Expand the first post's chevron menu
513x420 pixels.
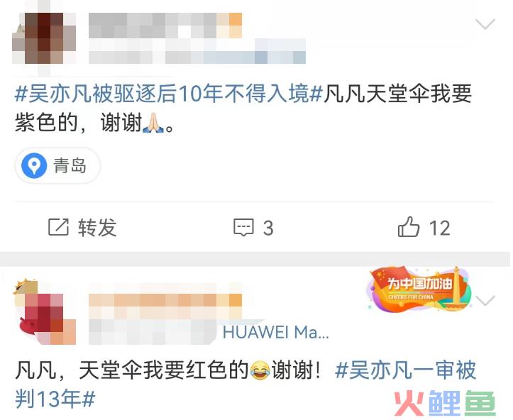(x=485, y=24)
